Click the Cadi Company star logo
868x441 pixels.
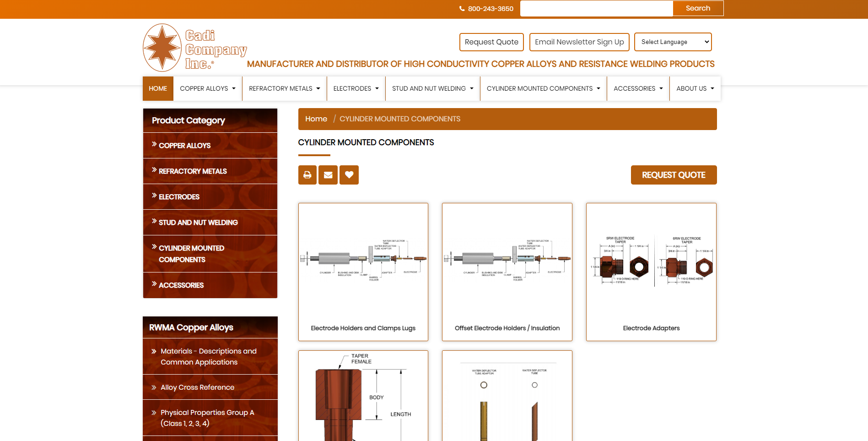tap(162, 48)
